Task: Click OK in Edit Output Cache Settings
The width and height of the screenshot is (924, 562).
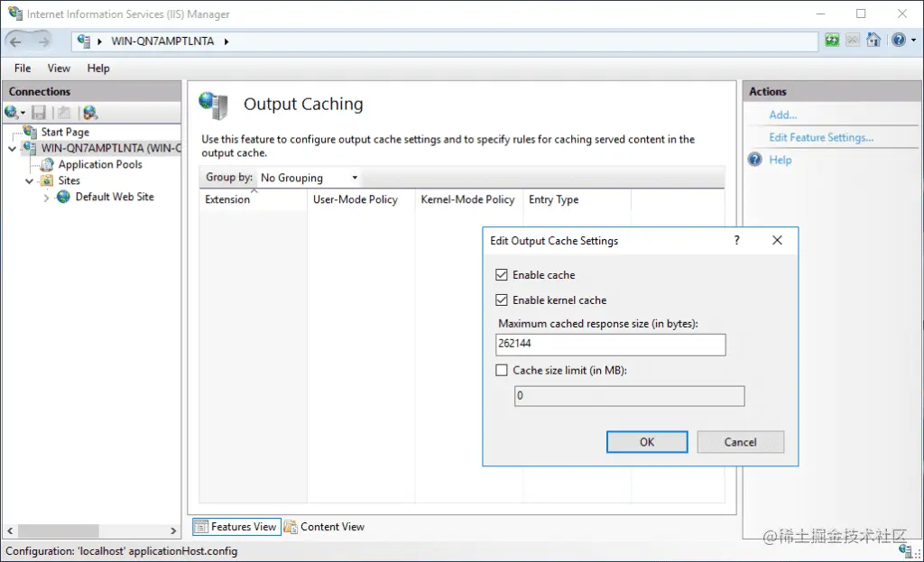Action: 647,442
